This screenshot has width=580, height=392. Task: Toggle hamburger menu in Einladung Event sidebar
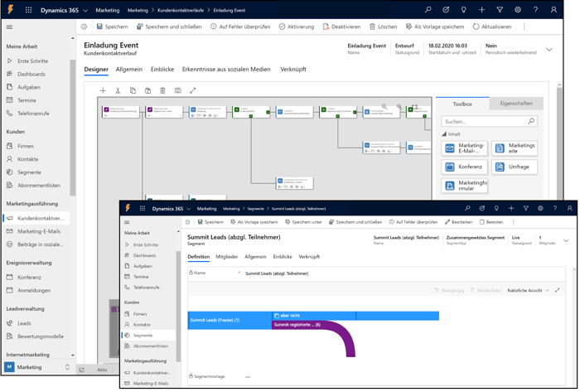tap(10, 27)
